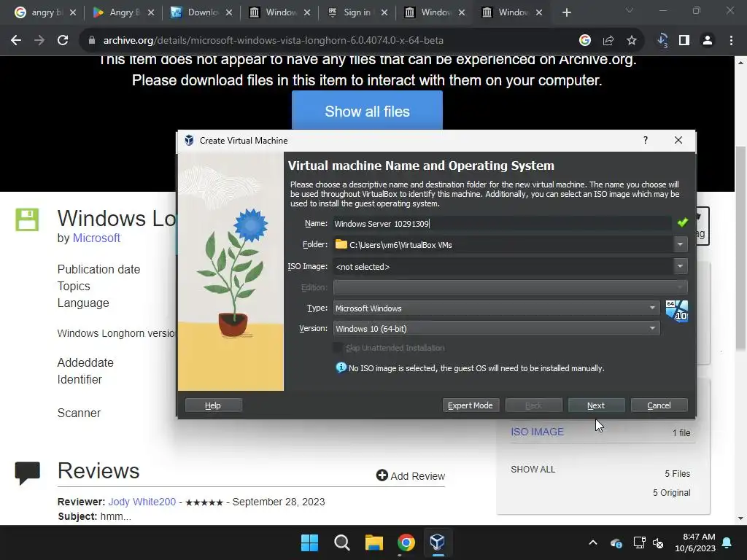Open Chrome three-dot menu
Image resolution: width=747 pixels, height=560 pixels.
(x=731, y=41)
